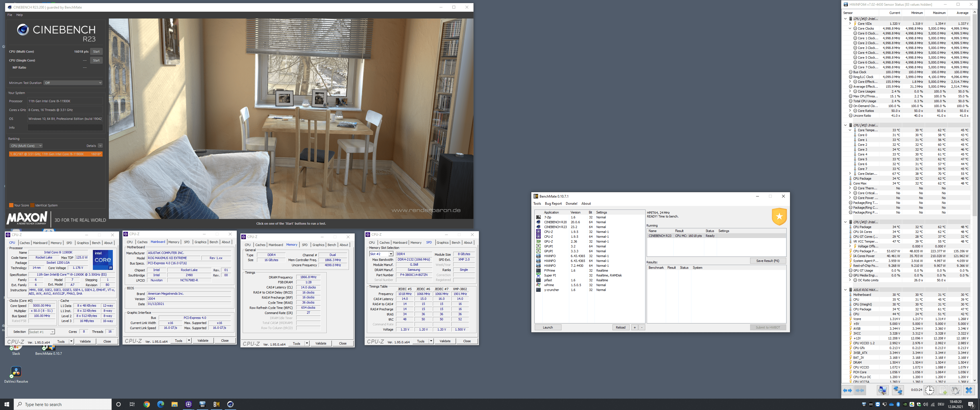980x410 pixels.
Task: Switch to Caches tab in first CPU-Z window
Action: pos(25,243)
